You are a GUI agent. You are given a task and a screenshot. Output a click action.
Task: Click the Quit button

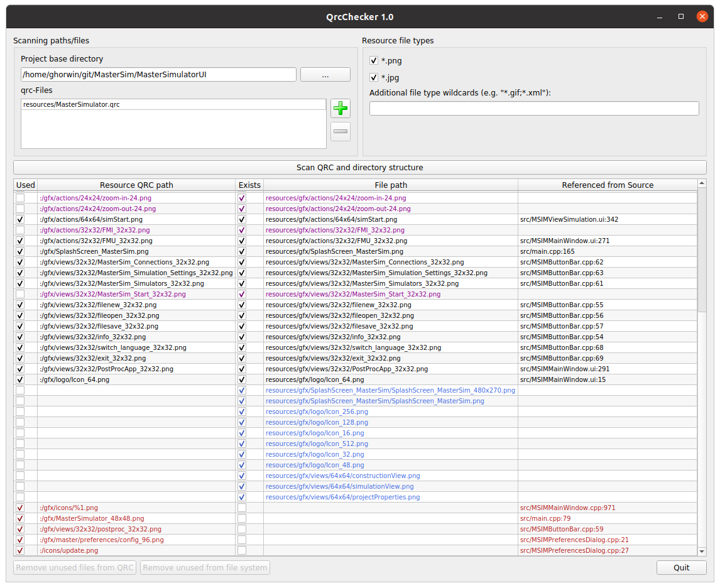[x=681, y=567]
